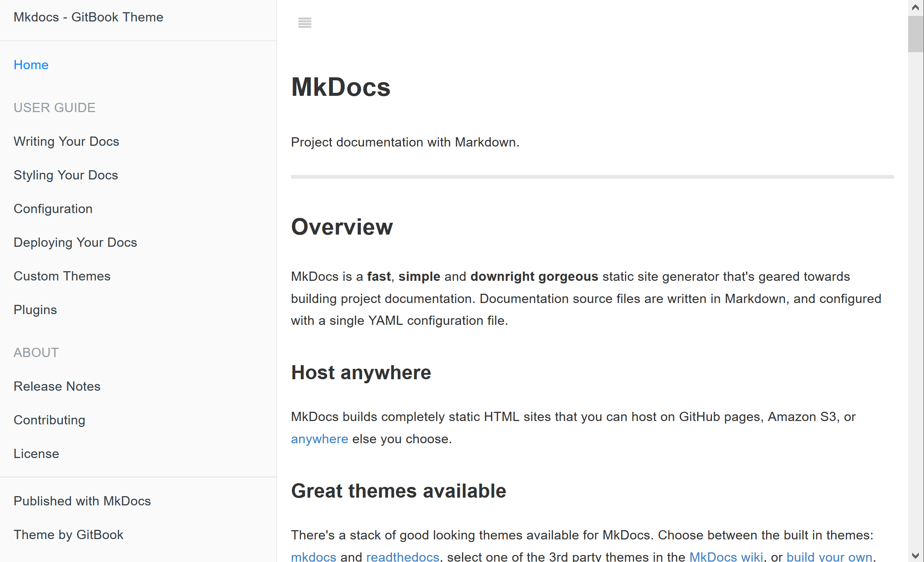Open the 'readthedocs' theme link

pyautogui.click(x=402, y=557)
